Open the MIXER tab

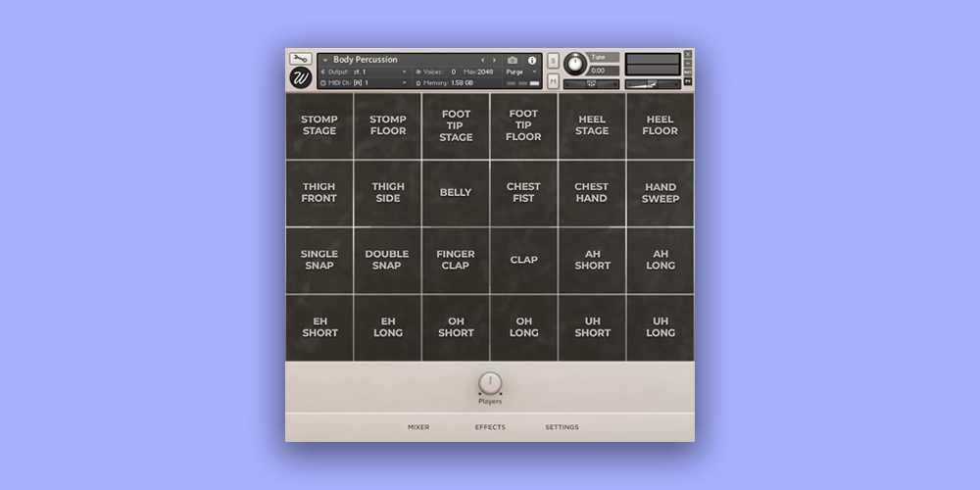coord(418,427)
